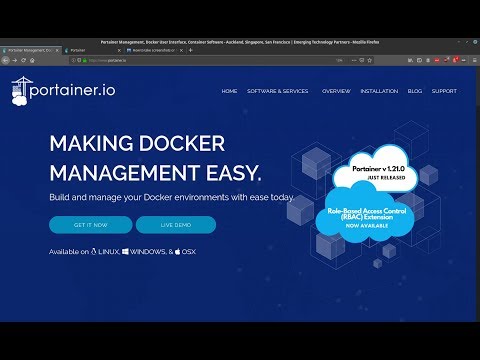The image size is (480, 360).
Task: Reload the page with the refresh icon
Action: (23, 60)
